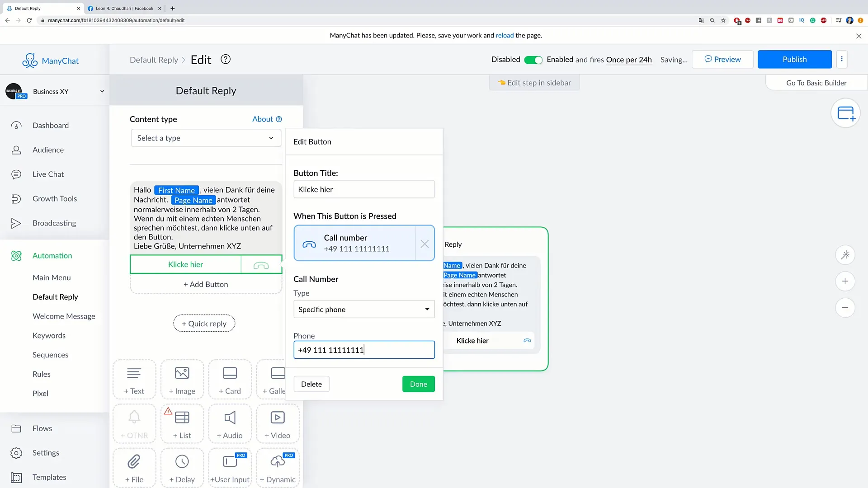Click the auto-arrange wand icon on canvas
The width and height of the screenshot is (868, 488).
(845, 255)
